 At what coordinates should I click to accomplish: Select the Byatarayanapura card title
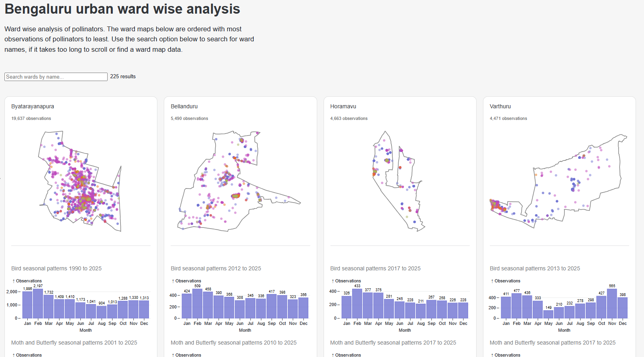pos(33,106)
